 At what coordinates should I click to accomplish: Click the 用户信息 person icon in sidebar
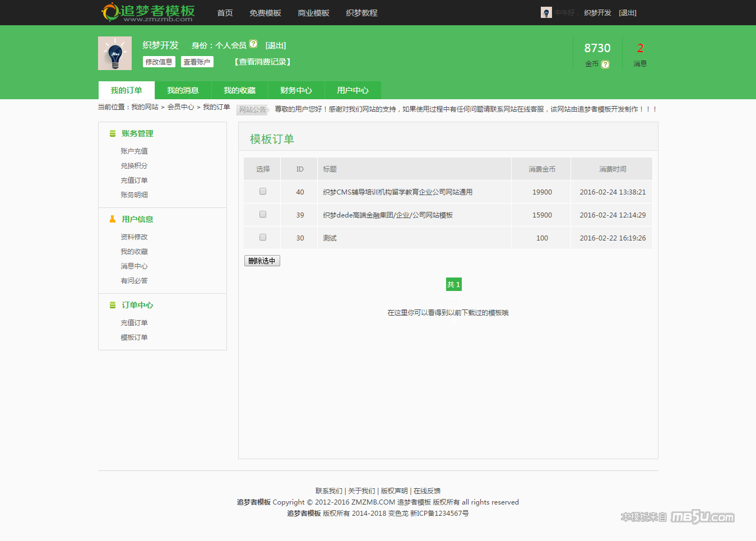click(113, 219)
